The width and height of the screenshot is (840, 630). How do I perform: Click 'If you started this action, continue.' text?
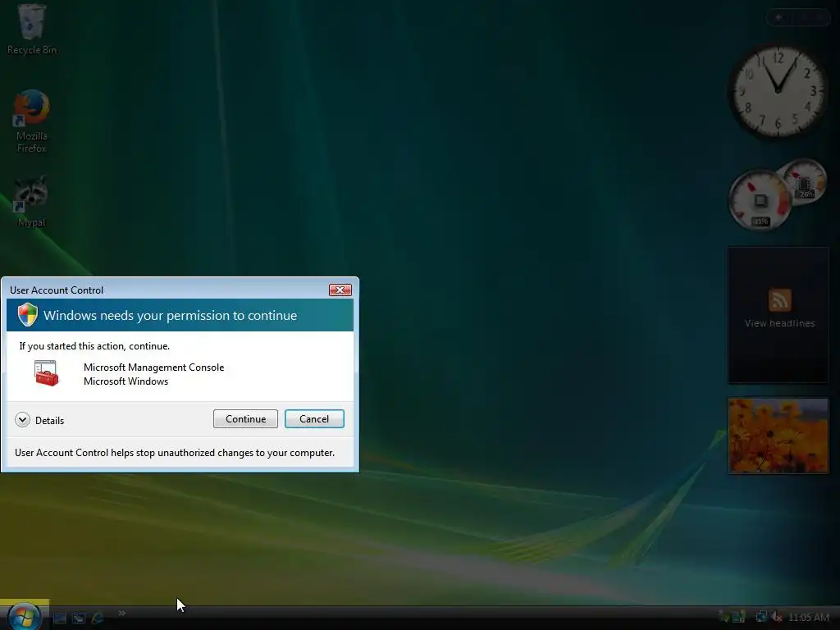(94, 346)
